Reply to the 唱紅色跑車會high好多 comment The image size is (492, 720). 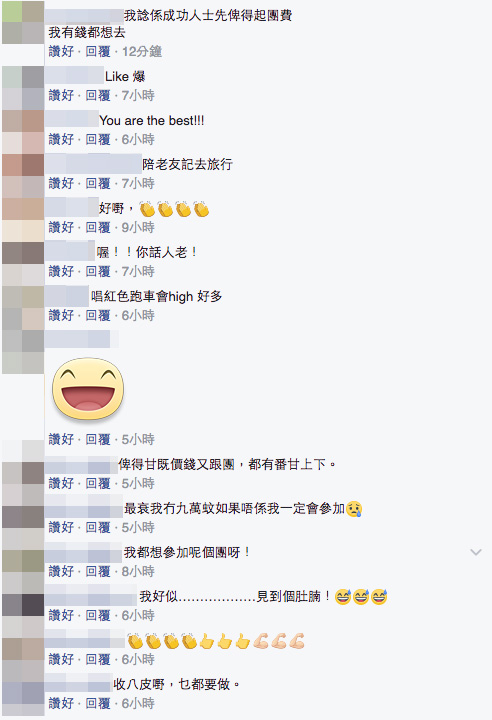coord(98,315)
